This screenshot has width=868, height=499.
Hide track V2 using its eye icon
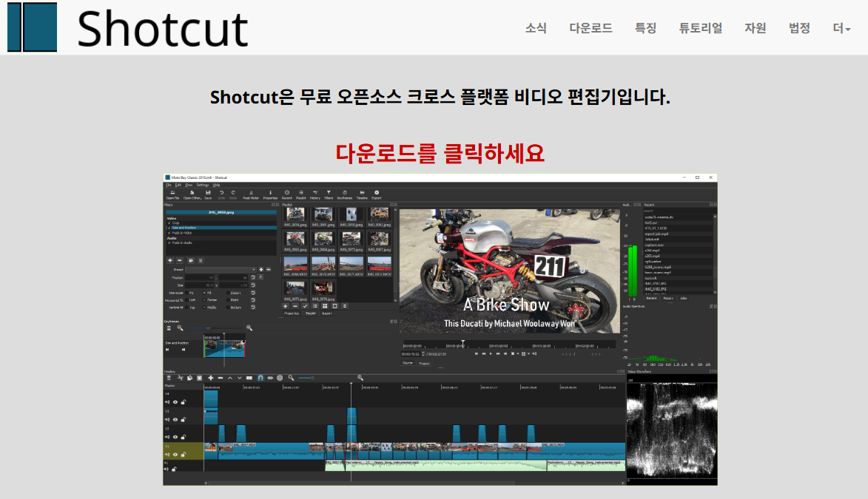175,437
